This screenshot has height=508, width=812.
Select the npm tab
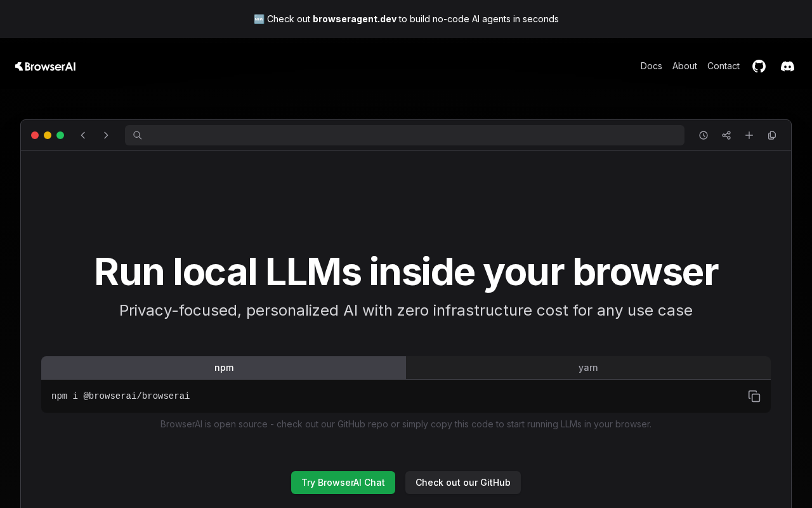point(224,368)
